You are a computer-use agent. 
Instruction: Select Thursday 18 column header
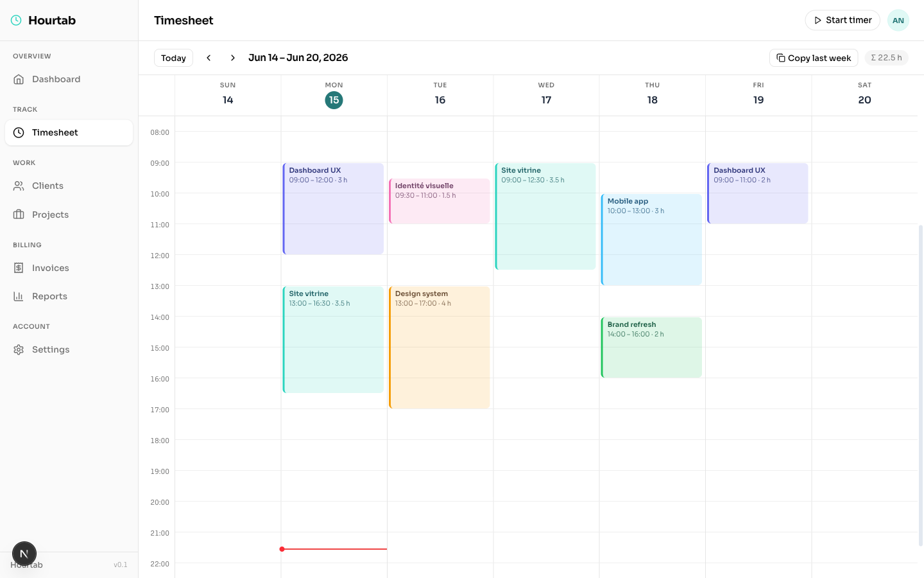653,95
